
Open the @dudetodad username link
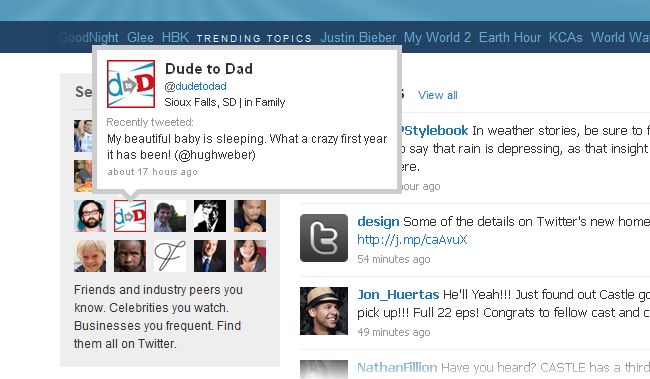tap(196, 86)
